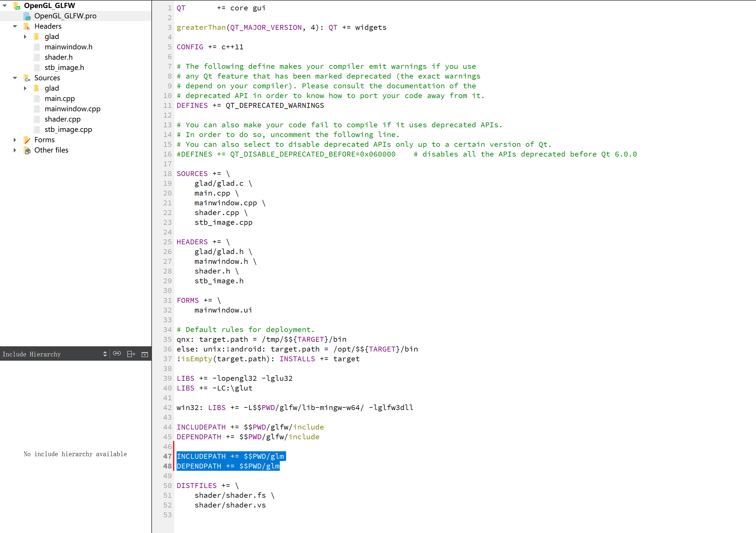Image resolution: width=756 pixels, height=533 pixels.
Task: Click the Sources C++ folder icon
Action: click(27, 78)
